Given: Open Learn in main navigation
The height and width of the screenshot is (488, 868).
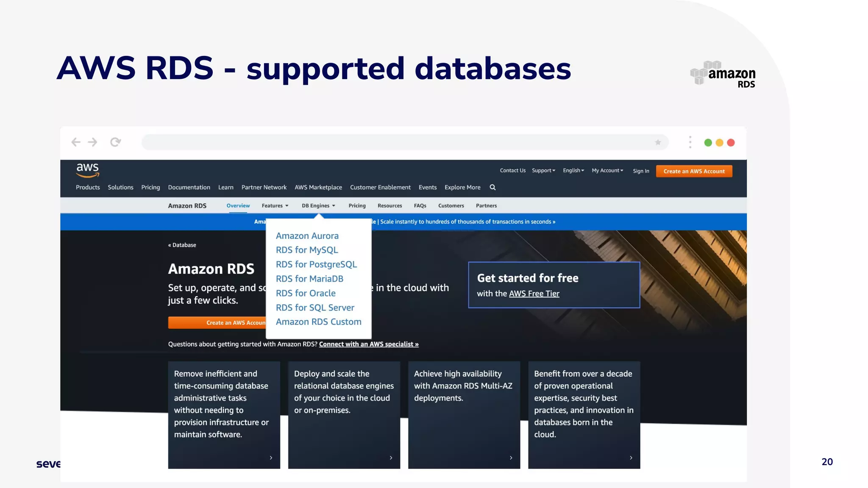Looking at the screenshot, I should 226,187.
